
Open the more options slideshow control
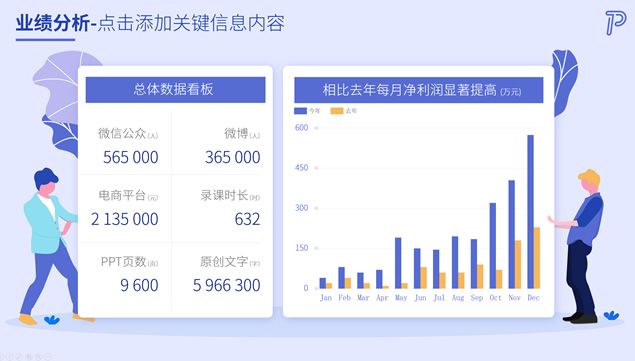click(x=48, y=357)
